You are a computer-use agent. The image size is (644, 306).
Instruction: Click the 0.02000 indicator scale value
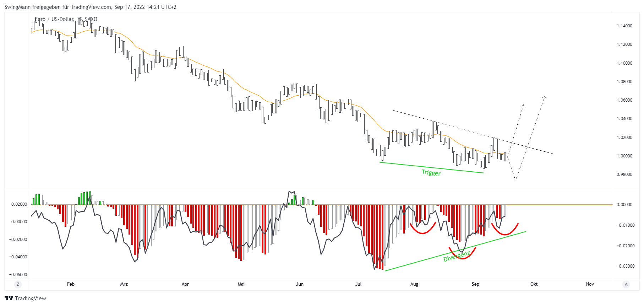tap(19, 204)
